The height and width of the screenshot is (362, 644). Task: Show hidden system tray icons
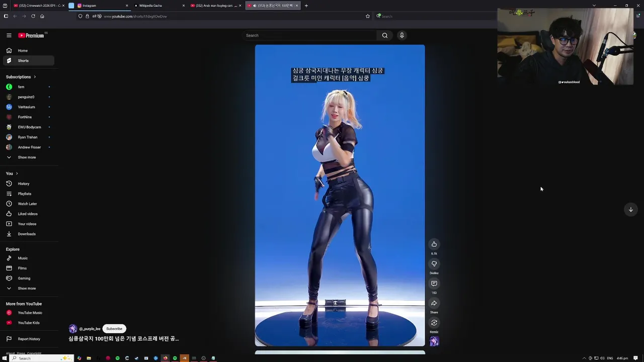(584, 358)
